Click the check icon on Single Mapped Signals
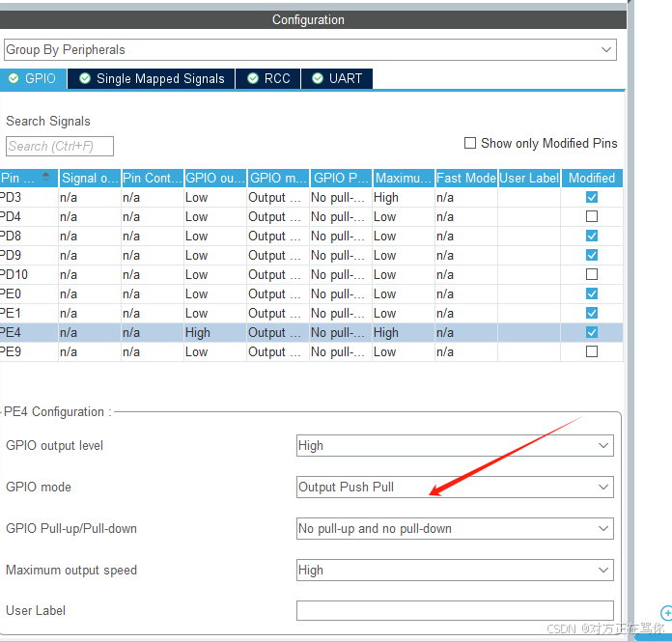 coord(85,78)
